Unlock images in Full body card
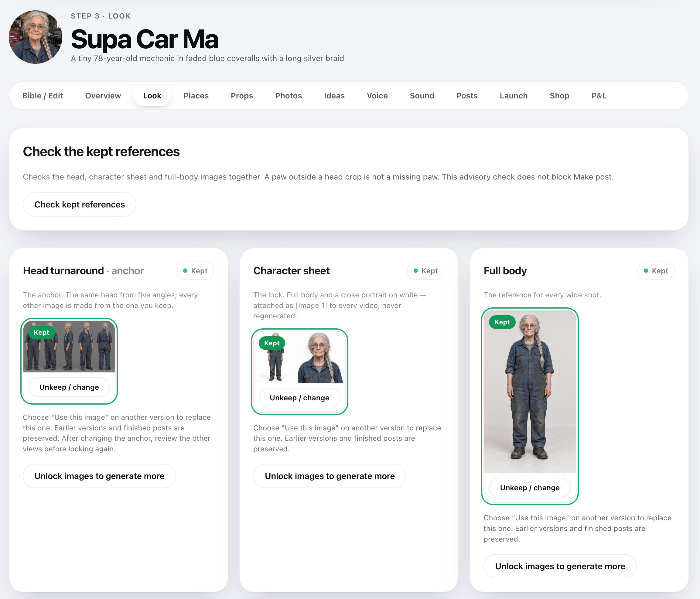The image size is (700, 599). [560, 566]
